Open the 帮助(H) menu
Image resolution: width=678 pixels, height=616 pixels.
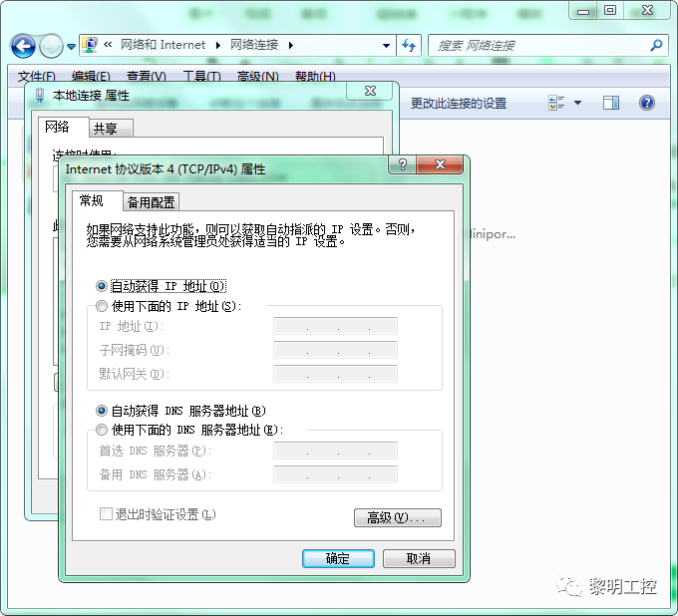click(315, 76)
